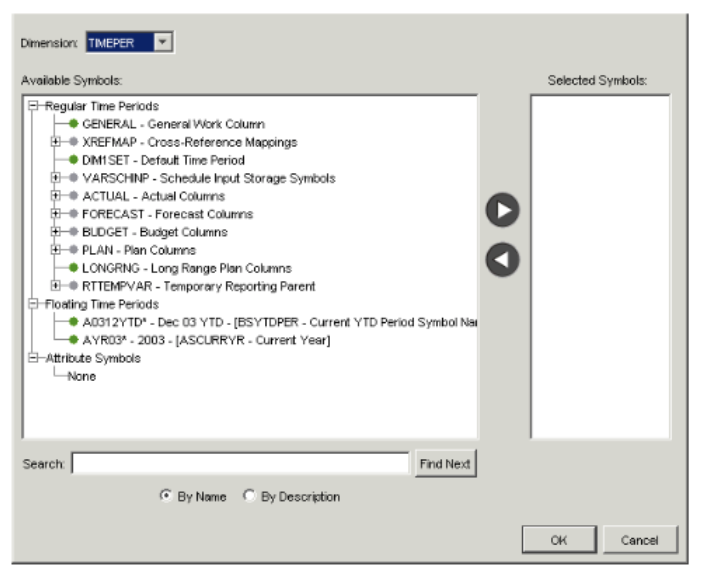Click green dot icon beside AYR03
Screen dimensions: 724x580
74,340
